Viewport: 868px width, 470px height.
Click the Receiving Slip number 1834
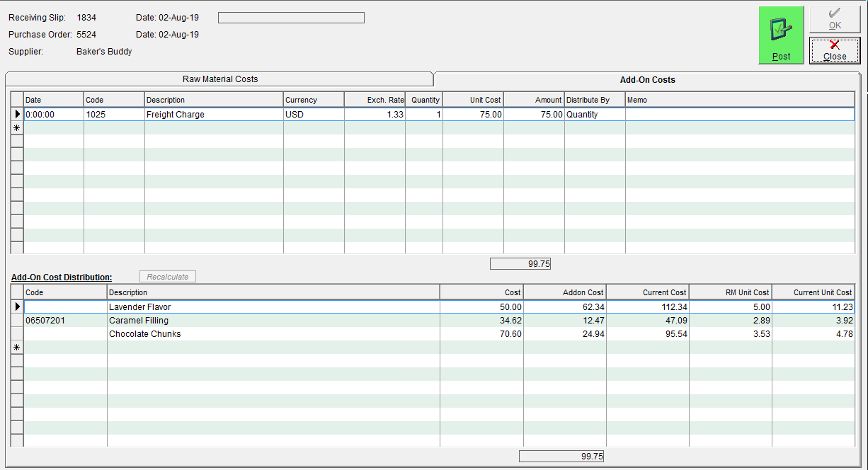pos(86,18)
